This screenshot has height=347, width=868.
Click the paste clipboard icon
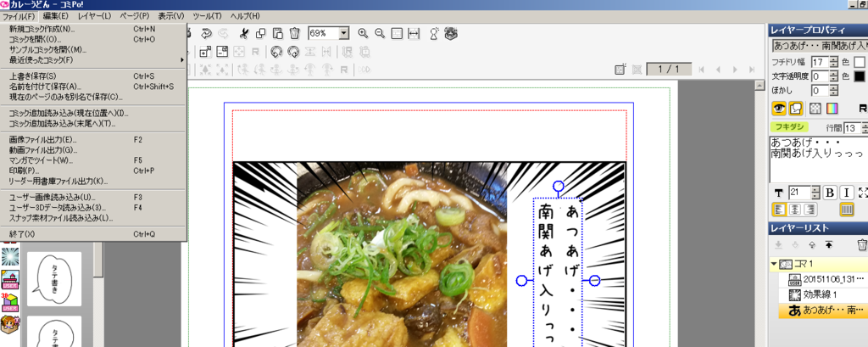(278, 33)
